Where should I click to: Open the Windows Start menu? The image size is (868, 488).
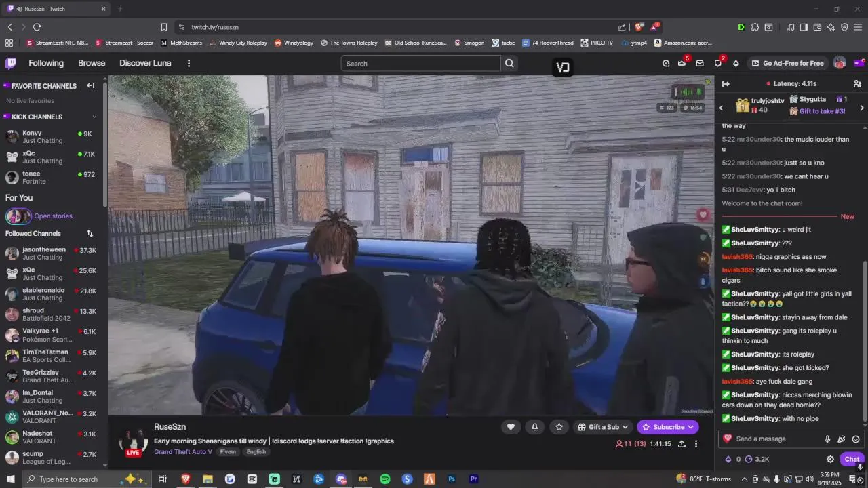[10, 479]
